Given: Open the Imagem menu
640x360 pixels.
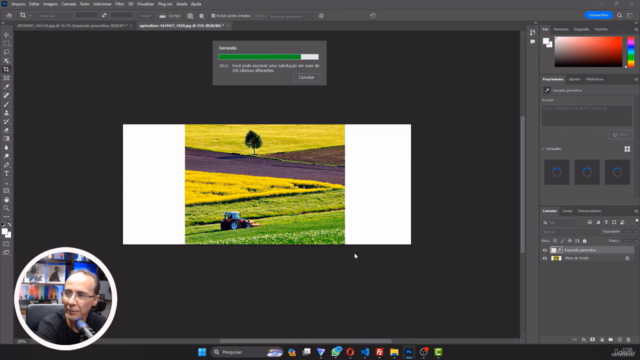Looking at the screenshot, I should click(50, 4).
